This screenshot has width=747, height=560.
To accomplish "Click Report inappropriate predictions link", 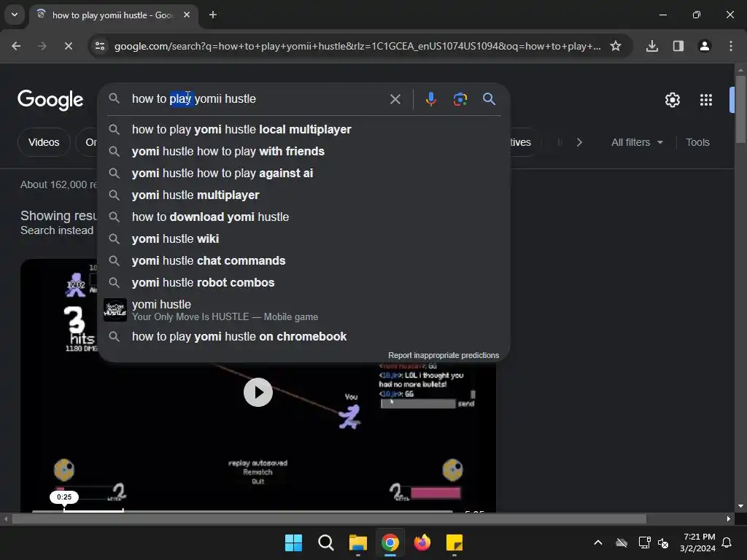I will pos(443,355).
